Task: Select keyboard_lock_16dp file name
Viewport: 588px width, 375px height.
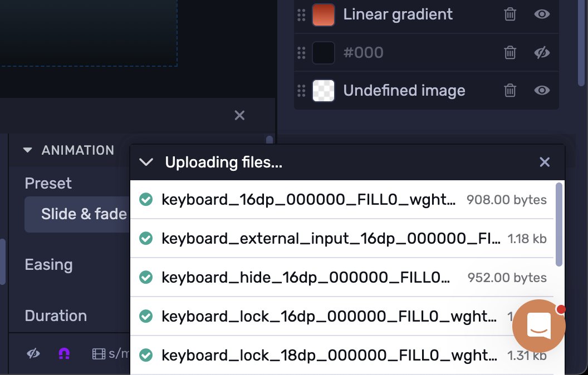Action: click(329, 317)
